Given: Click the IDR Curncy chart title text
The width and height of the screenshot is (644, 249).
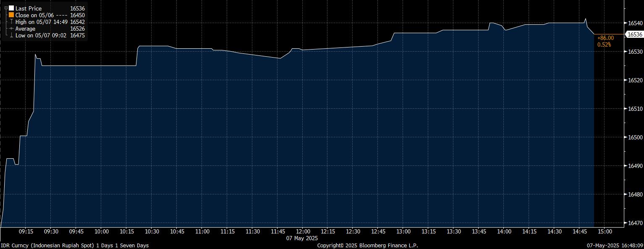Looking at the screenshot, I should click(x=74, y=245).
